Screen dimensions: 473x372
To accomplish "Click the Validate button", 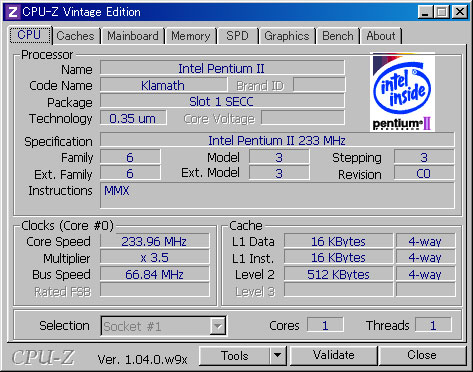I will click(x=334, y=356).
